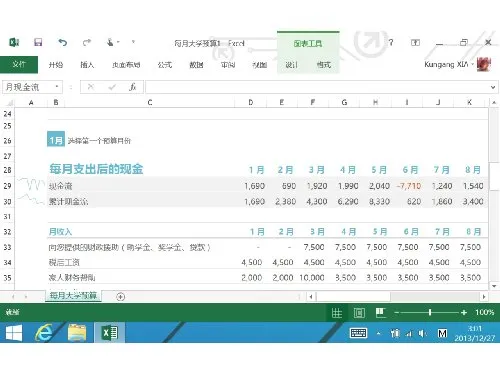Viewport: 500px width, 375px height.
Task: Open the Name Box dropdown arrow
Action: (x=57, y=87)
